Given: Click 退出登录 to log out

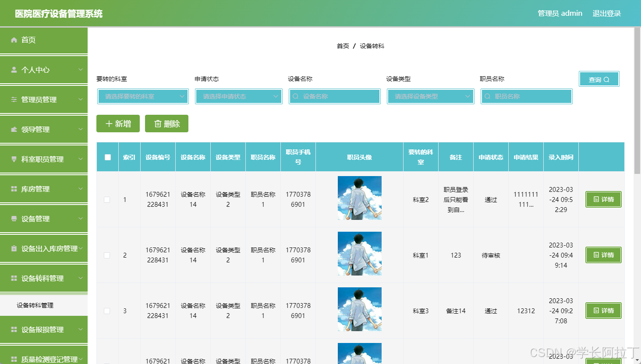Looking at the screenshot, I should 607,13.
